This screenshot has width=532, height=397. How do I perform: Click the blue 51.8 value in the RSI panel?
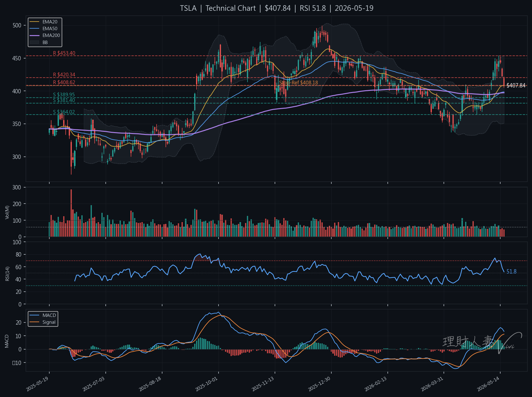[511, 272]
